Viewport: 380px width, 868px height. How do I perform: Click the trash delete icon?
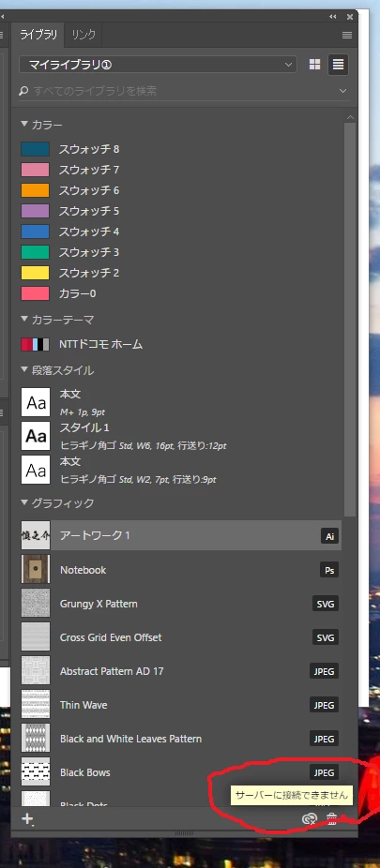[x=332, y=818]
